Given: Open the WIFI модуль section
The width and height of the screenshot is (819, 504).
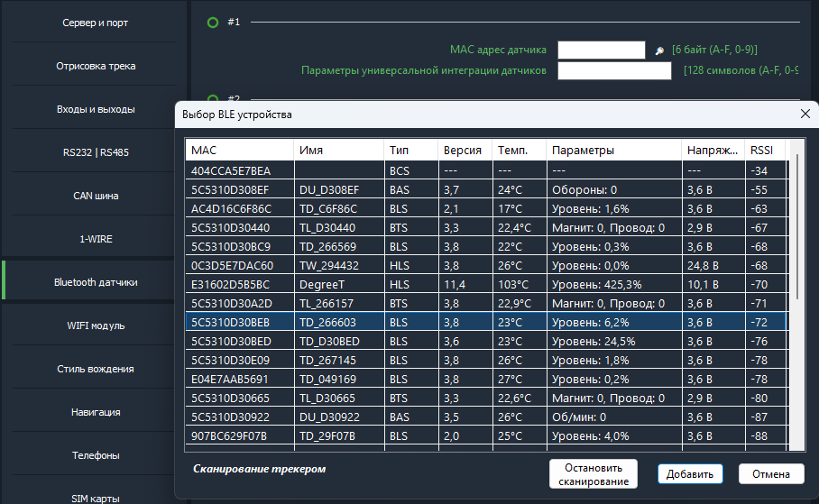Looking at the screenshot, I should tap(95, 325).
